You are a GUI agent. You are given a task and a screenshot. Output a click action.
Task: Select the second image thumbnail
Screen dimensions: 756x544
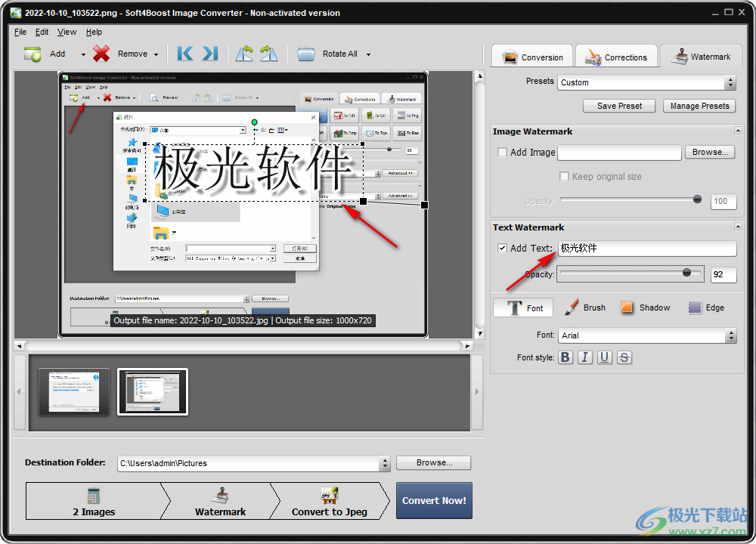pyautogui.click(x=153, y=391)
